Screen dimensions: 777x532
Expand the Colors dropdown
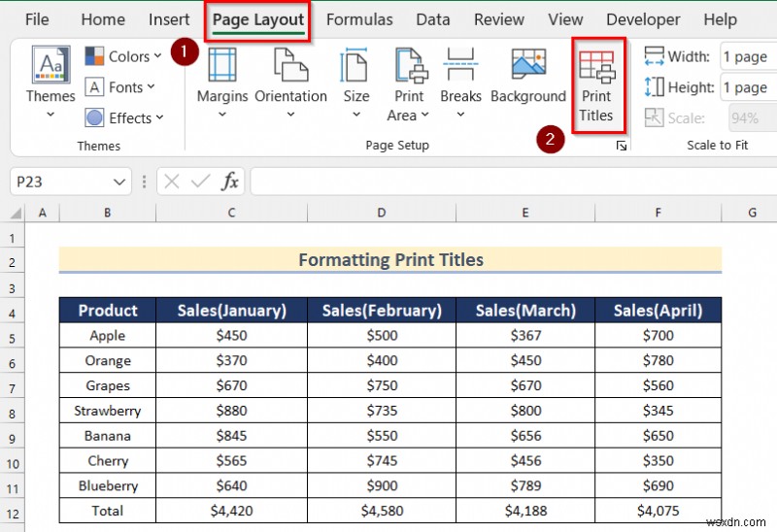(x=122, y=56)
